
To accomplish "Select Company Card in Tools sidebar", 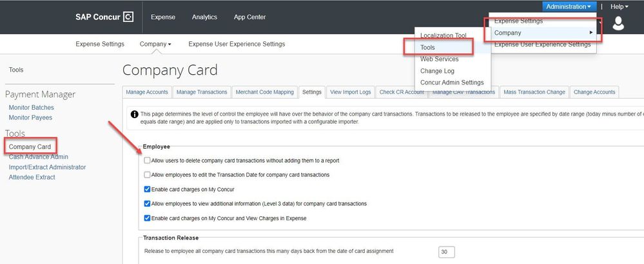I will 30,147.
